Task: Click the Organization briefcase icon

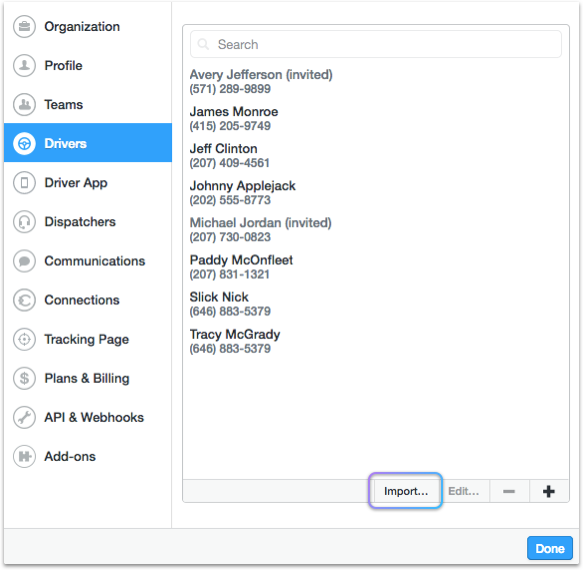Action: tap(24, 27)
